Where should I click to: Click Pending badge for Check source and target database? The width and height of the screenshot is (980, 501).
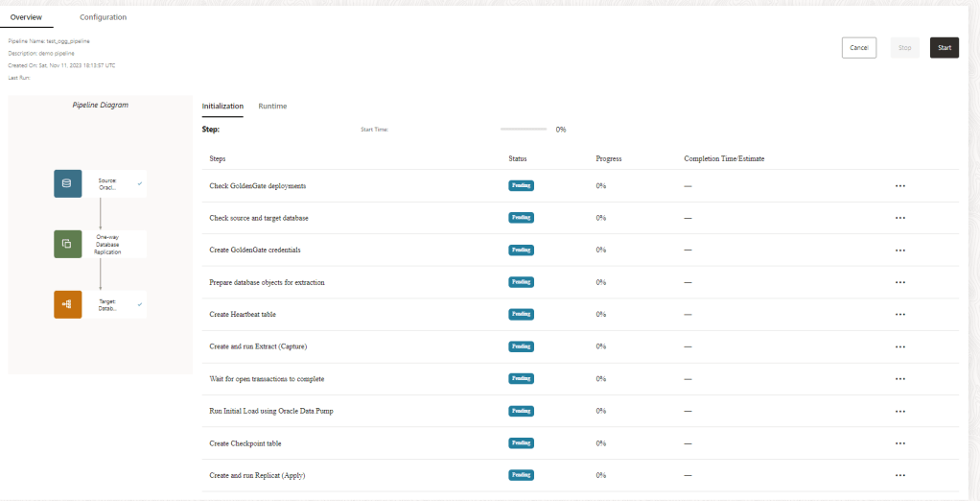(x=521, y=218)
